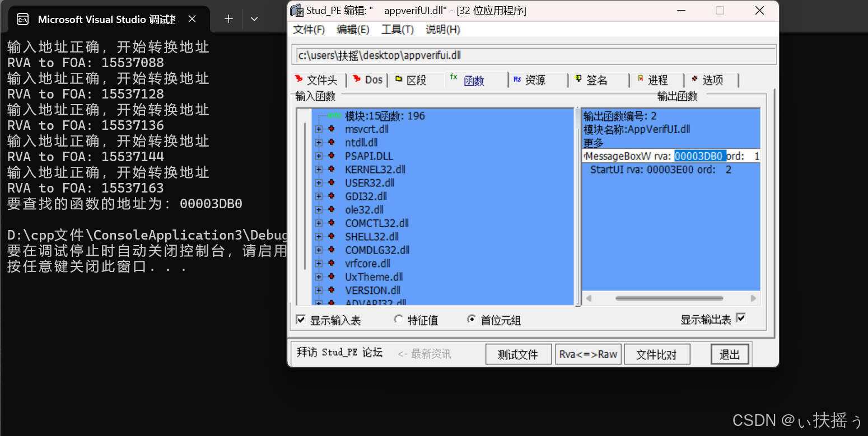Click the red module icon beside KERNEL32.dll
This screenshot has width=868, height=436.
[332, 170]
